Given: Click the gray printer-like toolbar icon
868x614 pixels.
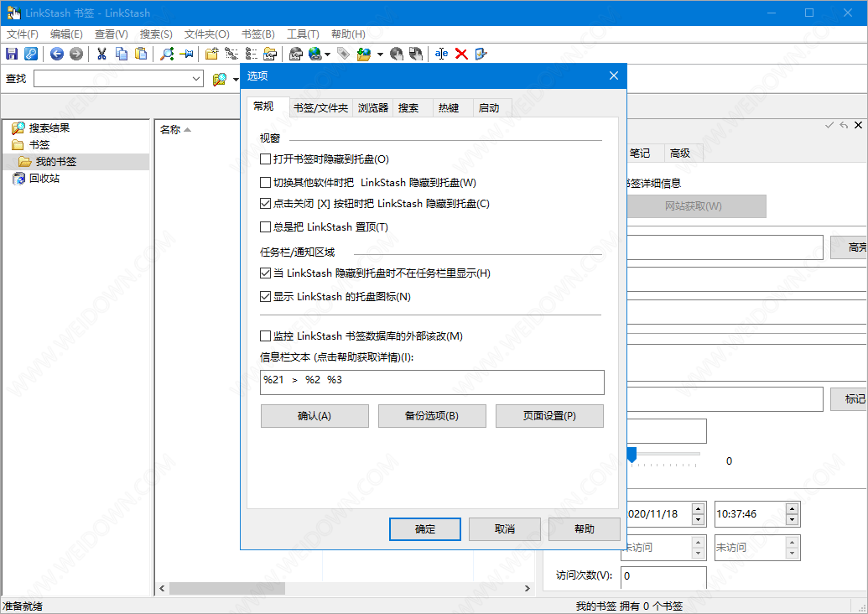Looking at the screenshot, I should click(295, 54).
